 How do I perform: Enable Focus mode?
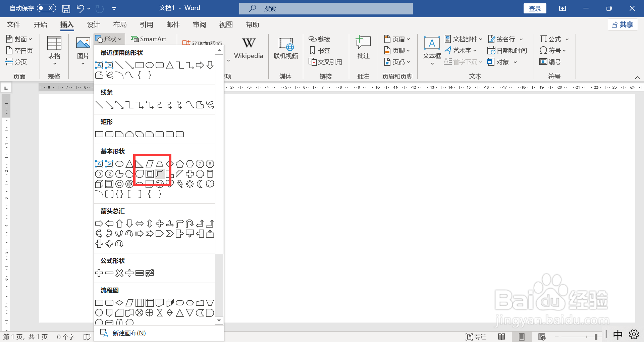(476, 337)
